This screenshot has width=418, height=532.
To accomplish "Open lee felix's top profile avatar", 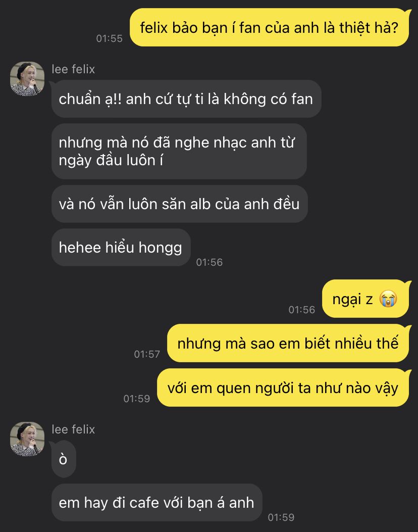I will (x=27, y=78).
